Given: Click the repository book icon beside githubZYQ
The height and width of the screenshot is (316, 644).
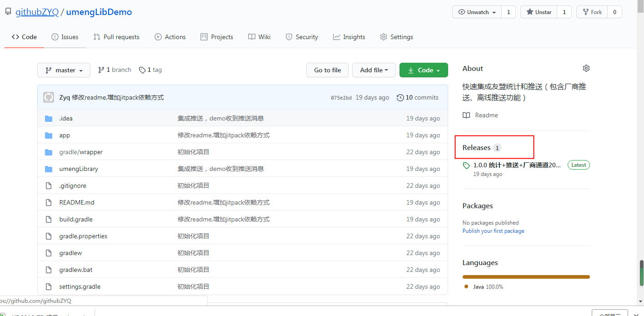Looking at the screenshot, I should [x=8, y=12].
